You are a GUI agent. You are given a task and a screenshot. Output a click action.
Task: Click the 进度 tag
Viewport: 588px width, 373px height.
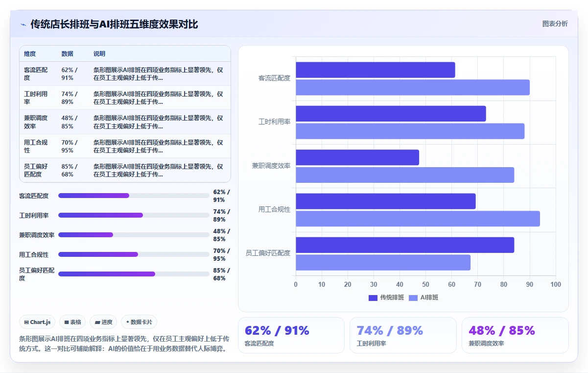pyautogui.click(x=103, y=322)
